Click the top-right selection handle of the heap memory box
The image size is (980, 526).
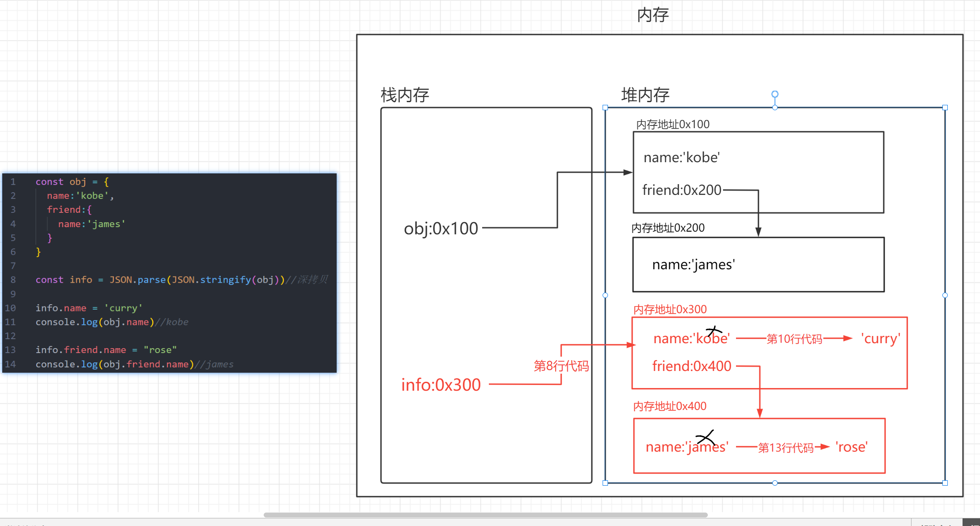(945, 108)
